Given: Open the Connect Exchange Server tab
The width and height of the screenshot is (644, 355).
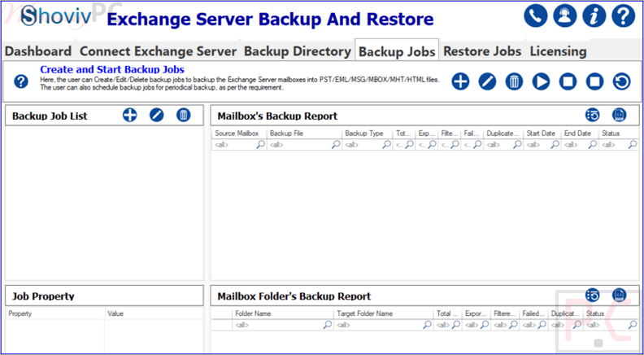Looking at the screenshot, I should 158,51.
